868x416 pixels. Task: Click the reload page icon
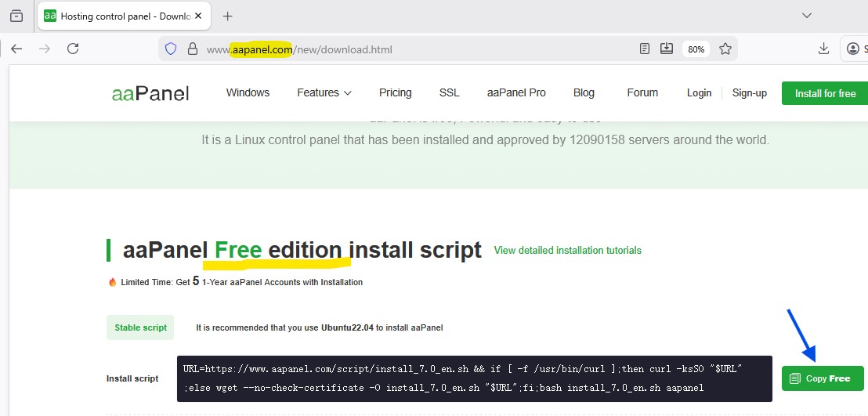73,49
